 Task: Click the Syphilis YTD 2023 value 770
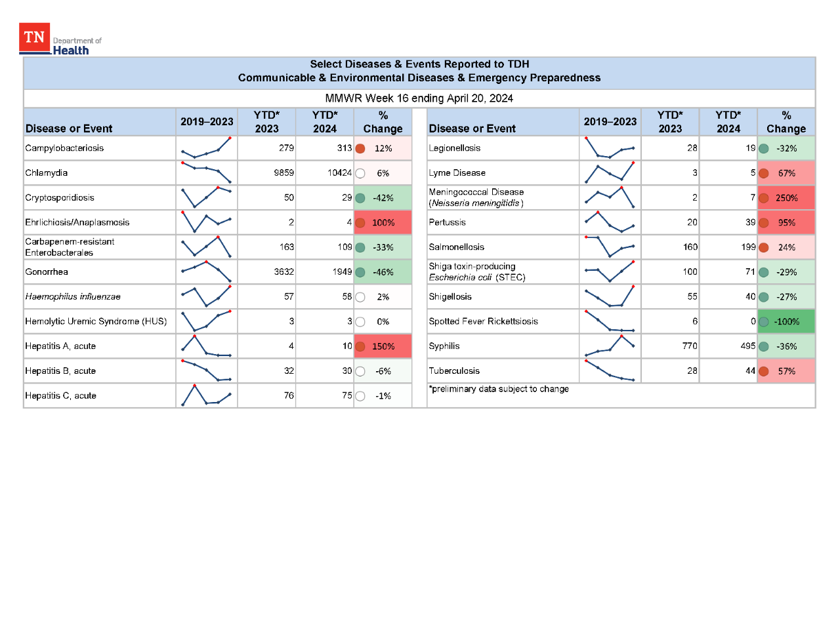pos(690,346)
